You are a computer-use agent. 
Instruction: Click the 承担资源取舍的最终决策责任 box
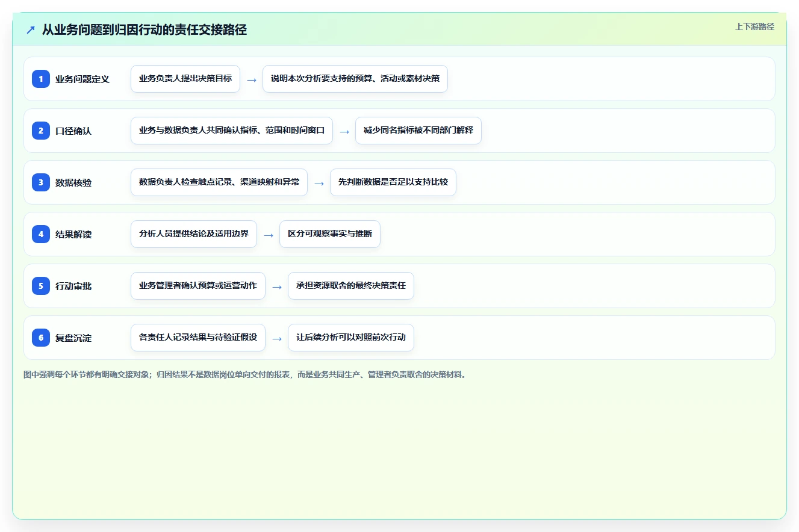351,286
